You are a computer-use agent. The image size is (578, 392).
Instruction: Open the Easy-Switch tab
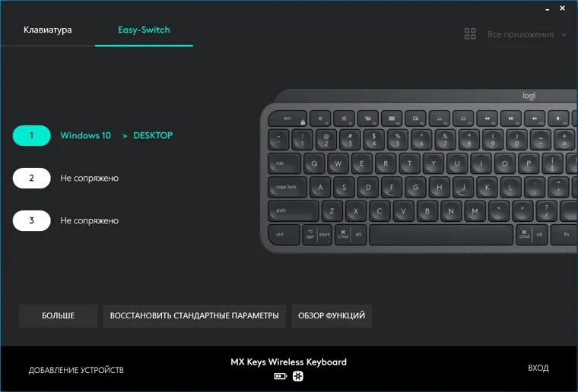(x=144, y=30)
